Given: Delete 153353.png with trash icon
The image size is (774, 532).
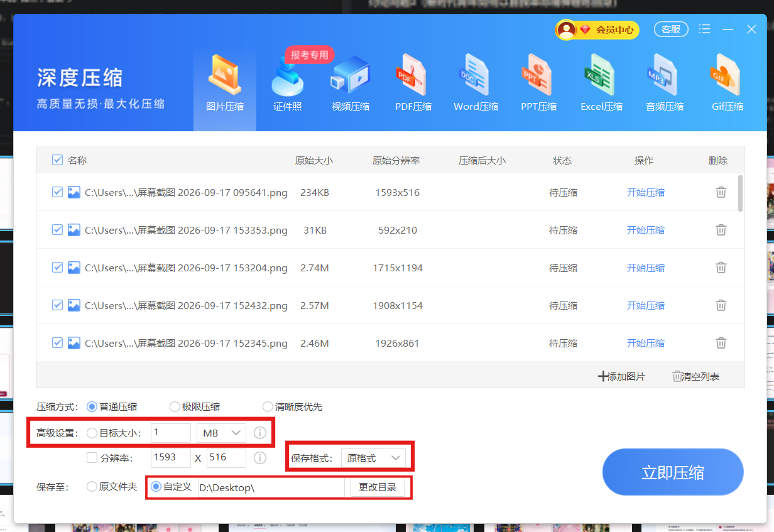Looking at the screenshot, I should pos(721,230).
